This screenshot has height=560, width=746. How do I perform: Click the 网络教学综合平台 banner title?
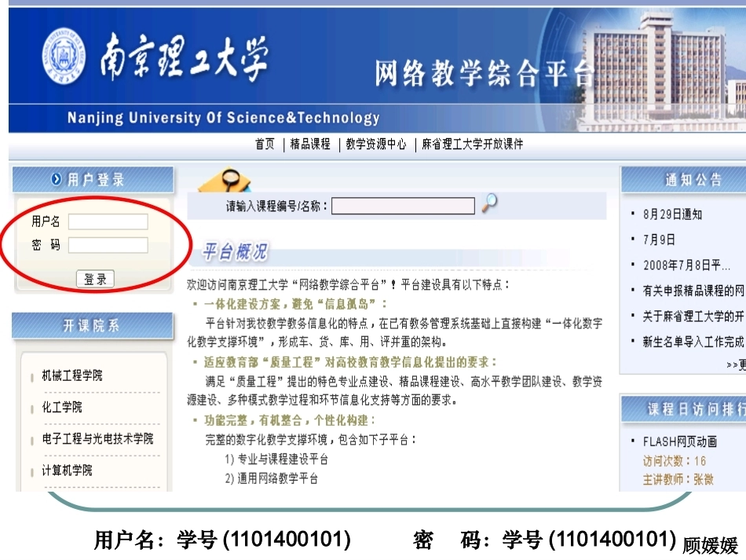(x=485, y=73)
